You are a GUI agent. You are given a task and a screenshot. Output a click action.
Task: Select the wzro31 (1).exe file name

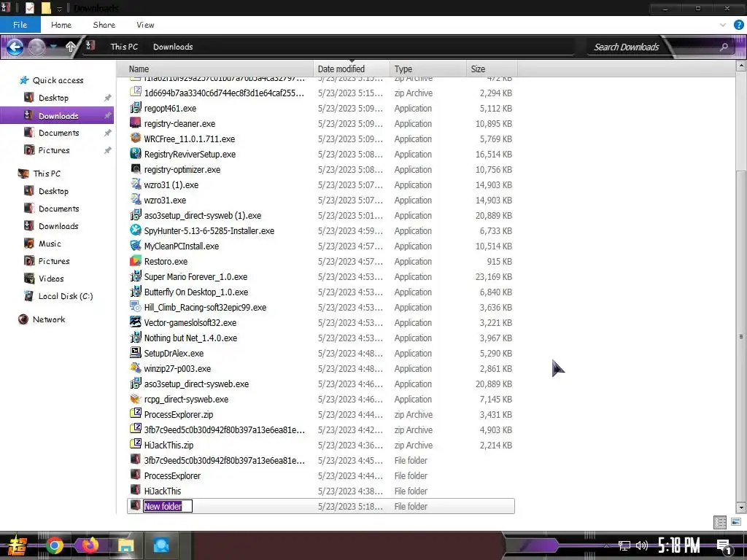point(171,184)
